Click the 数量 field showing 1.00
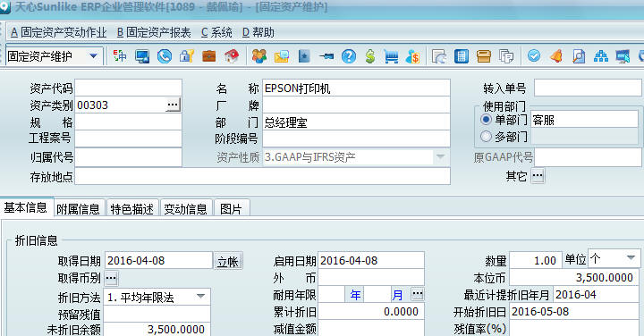The height and width of the screenshot is (336, 644). (536, 261)
